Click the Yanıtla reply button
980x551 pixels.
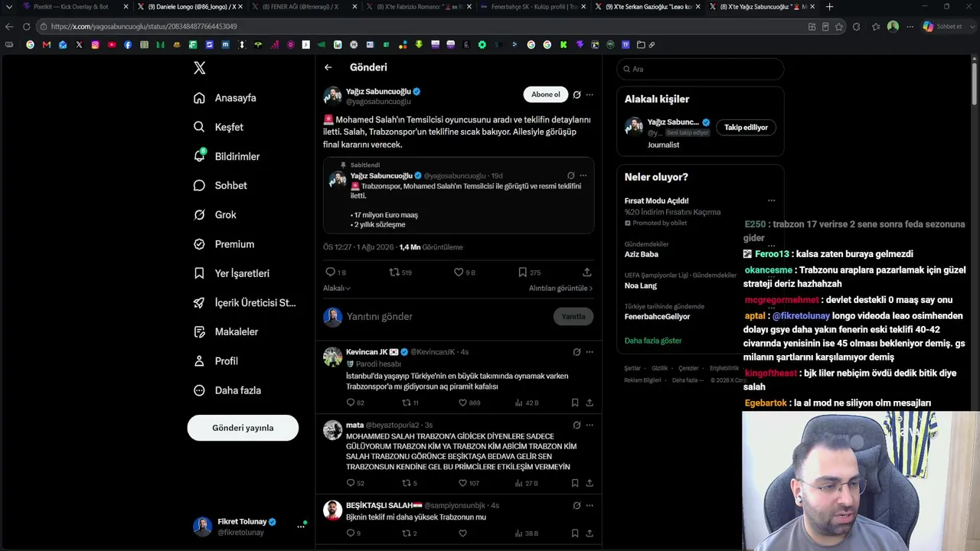coord(573,317)
